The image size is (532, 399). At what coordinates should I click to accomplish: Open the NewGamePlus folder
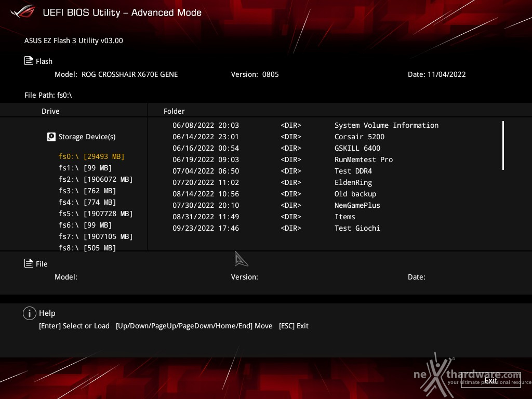pos(357,205)
